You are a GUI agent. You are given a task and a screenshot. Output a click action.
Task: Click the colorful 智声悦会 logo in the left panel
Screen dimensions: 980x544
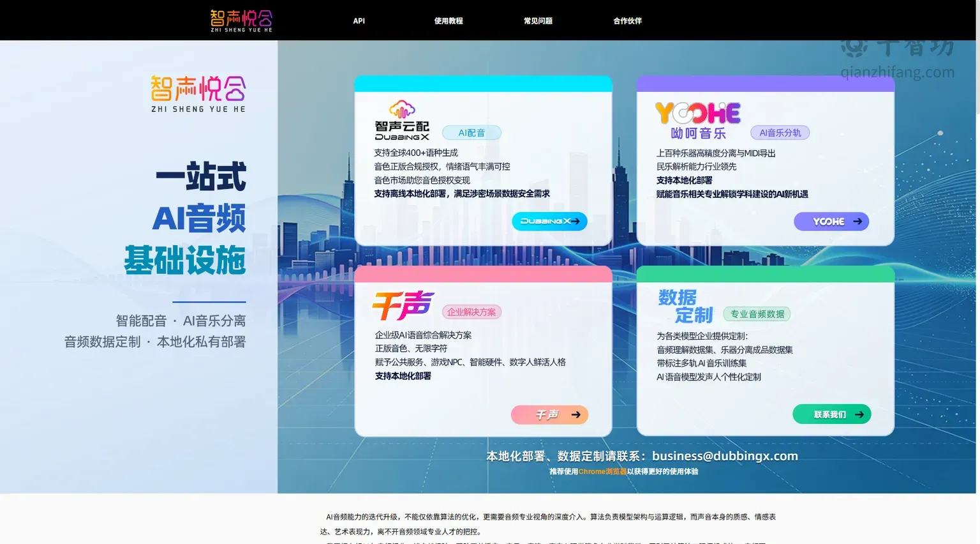tap(198, 94)
